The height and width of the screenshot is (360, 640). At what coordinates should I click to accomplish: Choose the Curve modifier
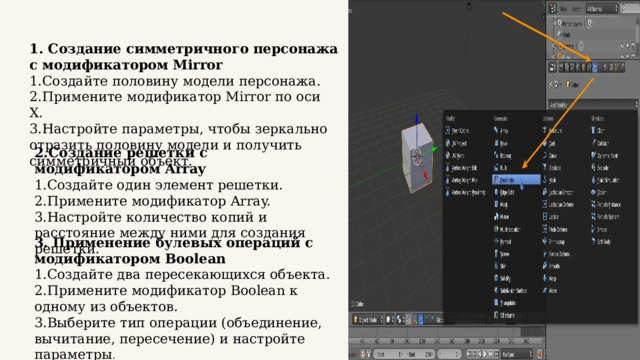coord(549,156)
